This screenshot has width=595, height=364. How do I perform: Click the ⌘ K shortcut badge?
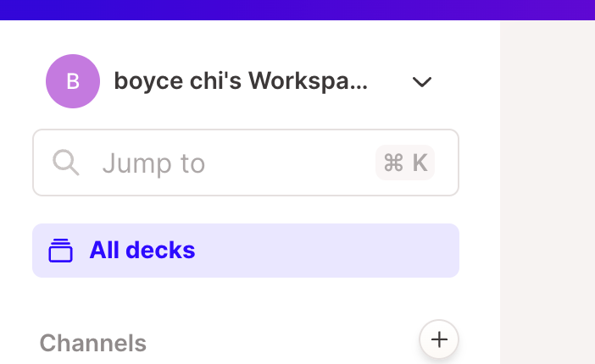(405, 163)
